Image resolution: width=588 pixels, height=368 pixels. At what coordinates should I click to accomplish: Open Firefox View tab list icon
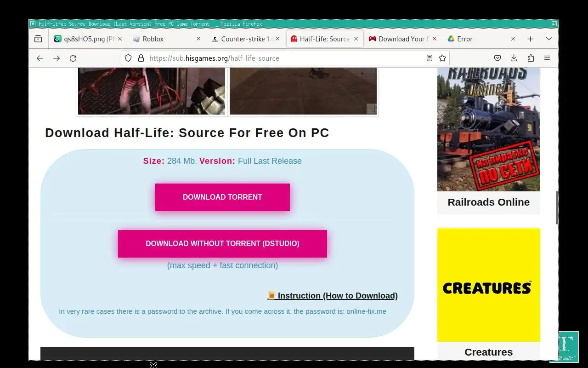(x=38, y=39)
